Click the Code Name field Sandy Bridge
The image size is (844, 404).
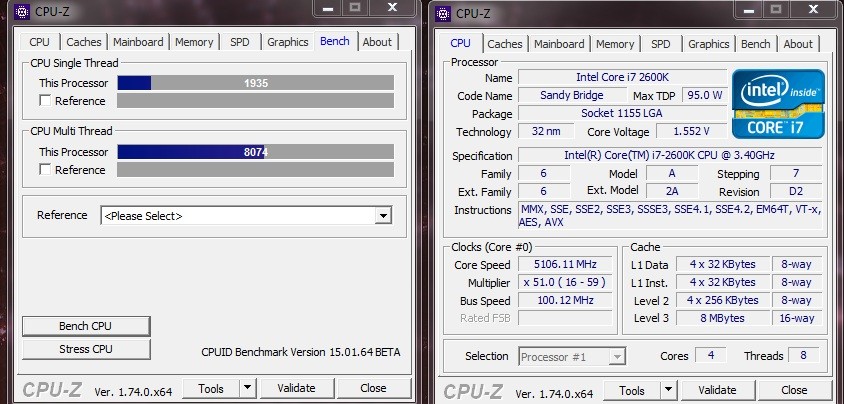[x=572, y=95]
